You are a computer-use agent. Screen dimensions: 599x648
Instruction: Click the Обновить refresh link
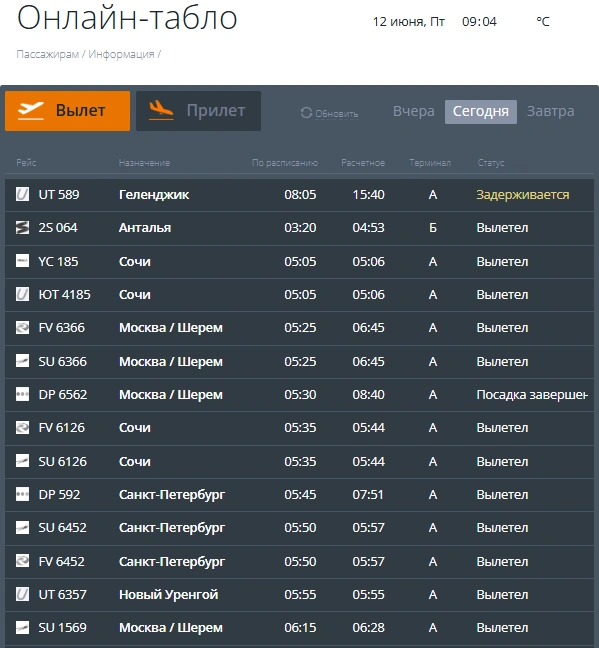click(336, 114)
